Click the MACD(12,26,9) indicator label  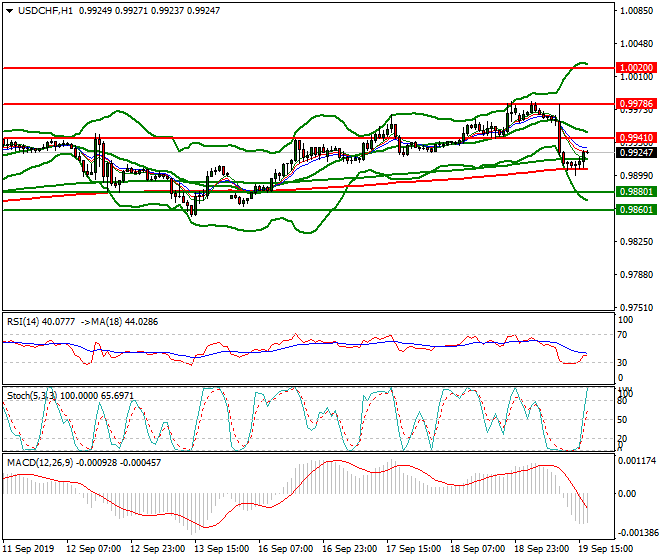click(x=40, y=462)
